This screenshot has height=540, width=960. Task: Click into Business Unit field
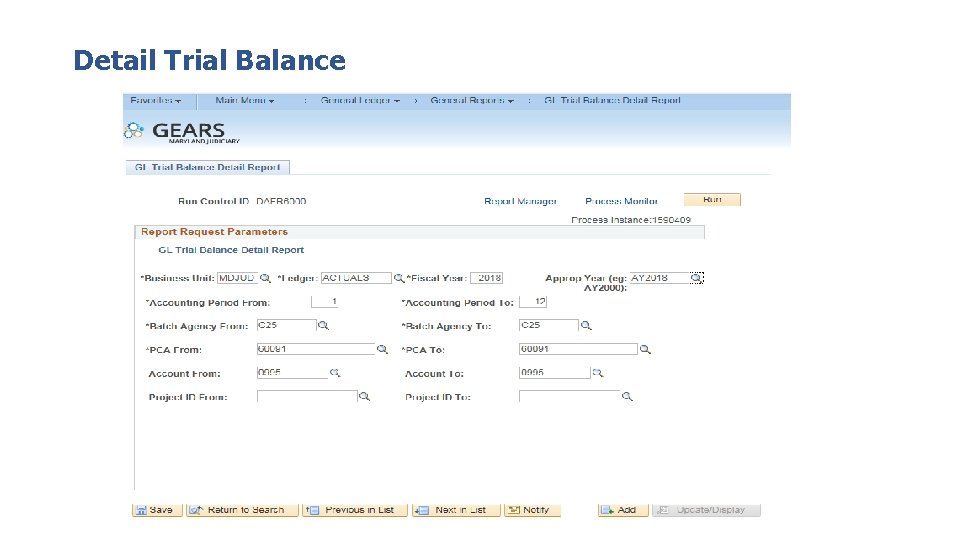tap(237, 278)
